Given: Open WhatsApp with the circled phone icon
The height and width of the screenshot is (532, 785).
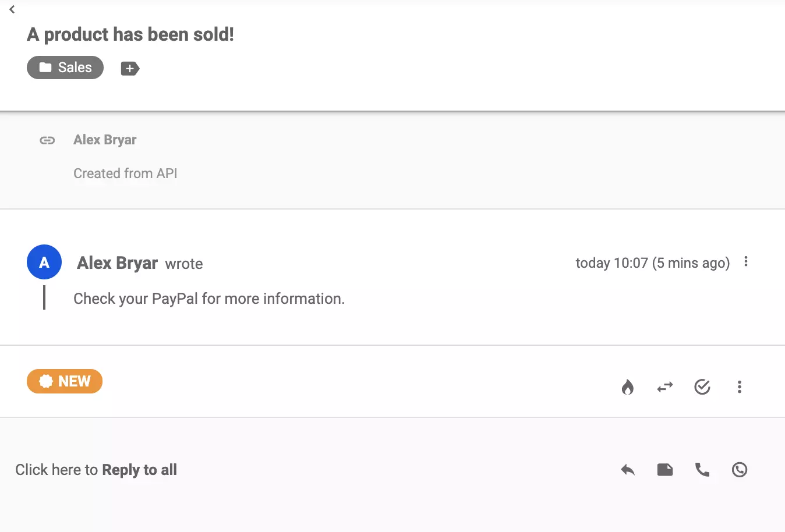Looking at the screenshot, I should tap(740, 470).
